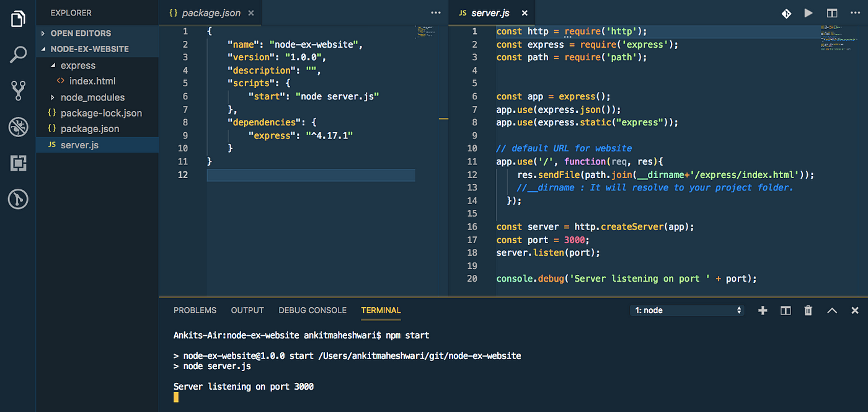Click 'require('http')' on line 1
868x412 pixels.
pyautogui.click(x=603, y=31)
